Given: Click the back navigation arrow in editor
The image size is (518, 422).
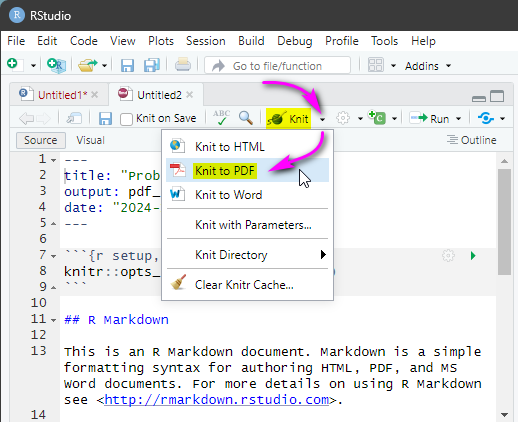Looking at the screenshot, I should [x=27, y=118].
